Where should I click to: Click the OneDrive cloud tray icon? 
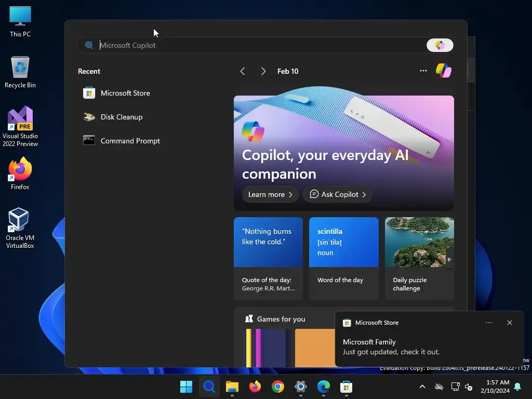click(439, 387)
